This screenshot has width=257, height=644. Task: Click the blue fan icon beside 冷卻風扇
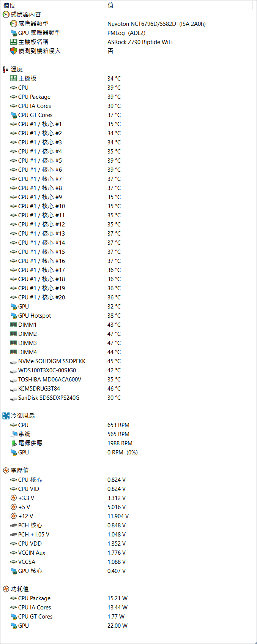tap(6, 416)
